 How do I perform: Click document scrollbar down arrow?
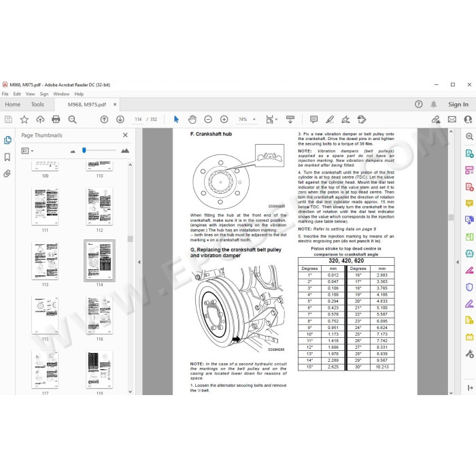(451, 392)
